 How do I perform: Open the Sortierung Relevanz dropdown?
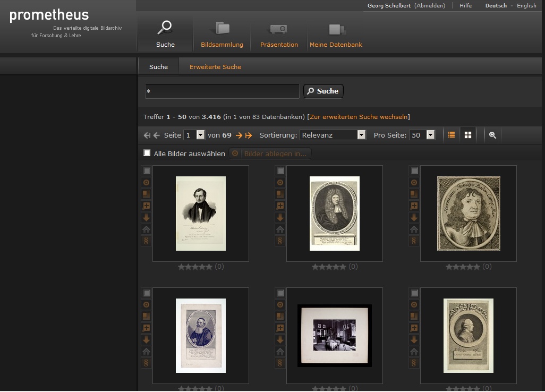pos(333,135)
